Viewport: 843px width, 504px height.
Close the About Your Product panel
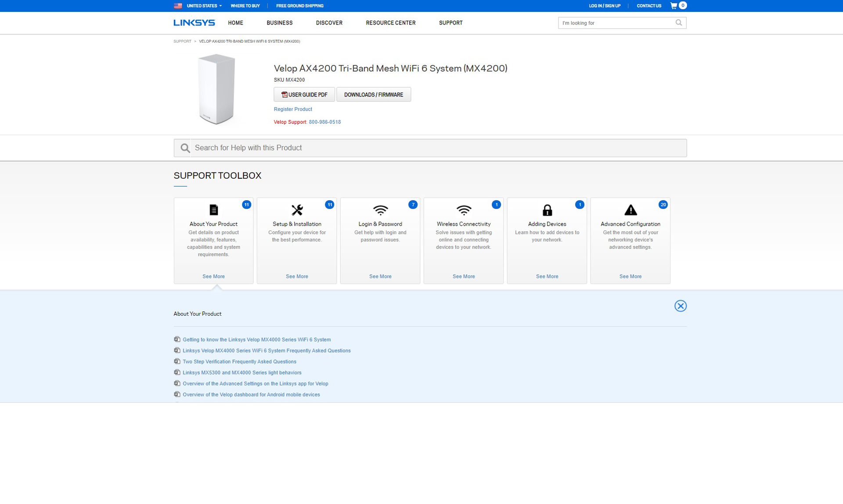pyautogui.click(x=681, y=306)
